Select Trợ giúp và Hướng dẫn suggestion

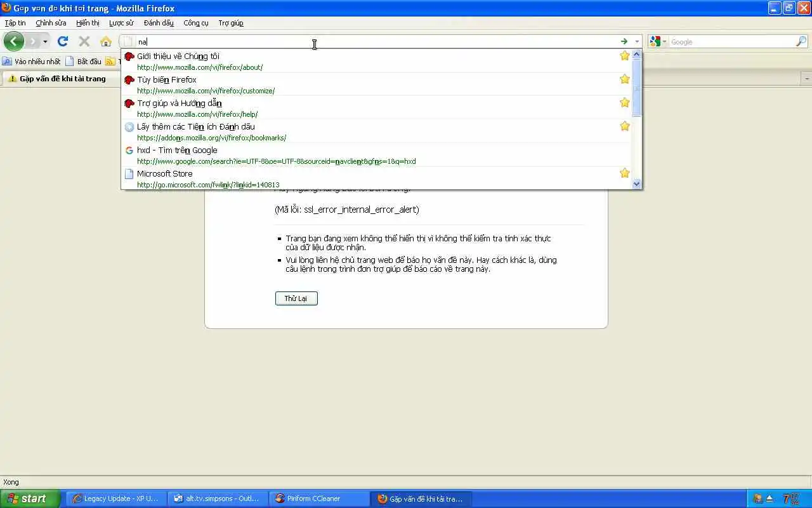pyautogui.click(x=377, y=108)
